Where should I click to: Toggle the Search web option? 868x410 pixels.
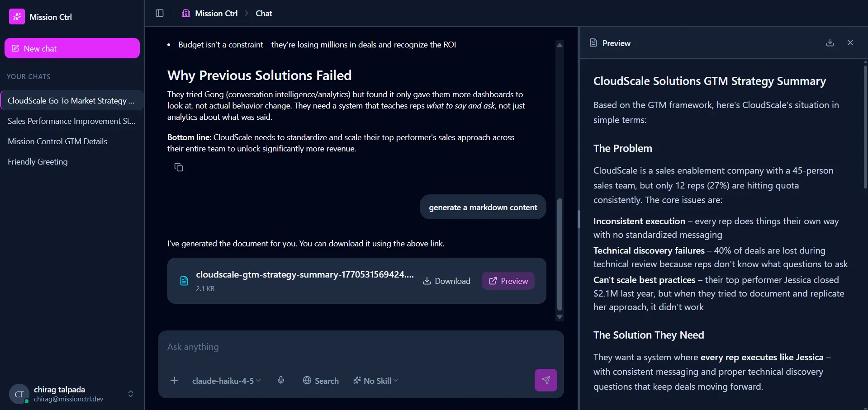321,381
